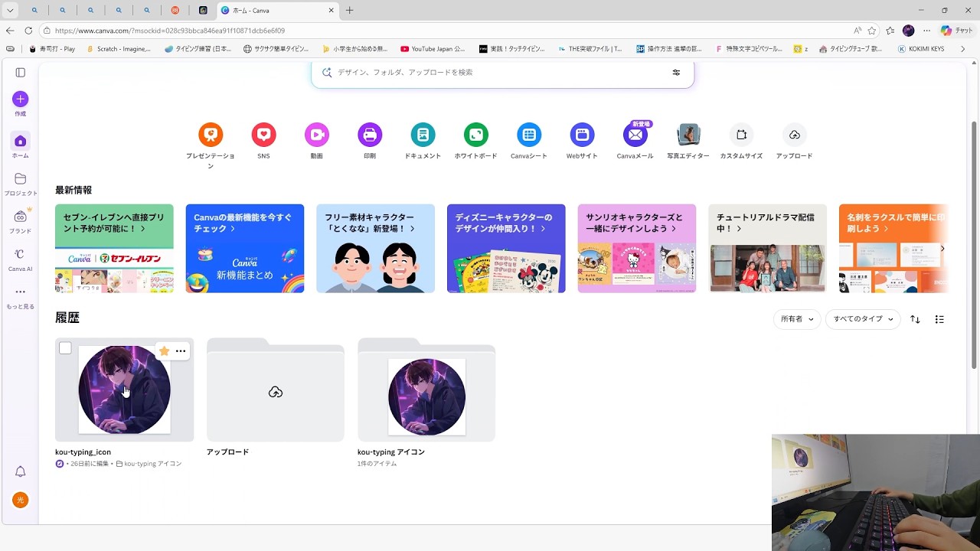The image size is (980, 551).
Task: Open search filter sliders icon
Action: 676,72
